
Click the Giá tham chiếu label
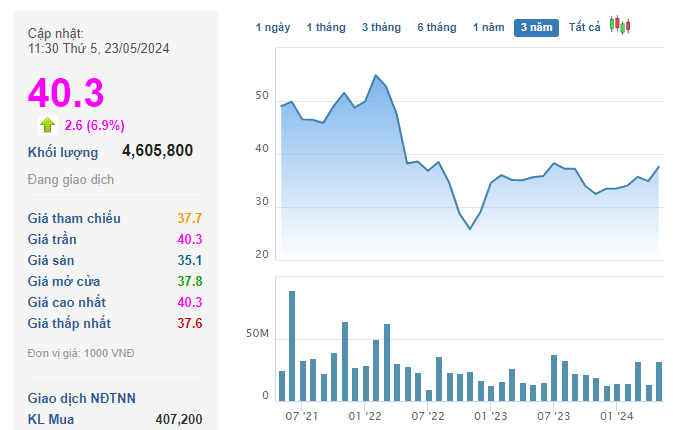pos(74,218)
